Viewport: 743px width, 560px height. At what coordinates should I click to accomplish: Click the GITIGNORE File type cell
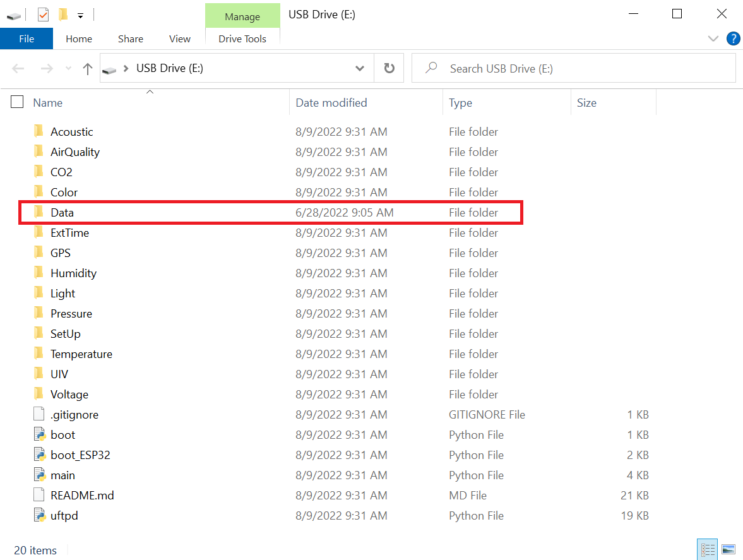[x=487, y=415]
